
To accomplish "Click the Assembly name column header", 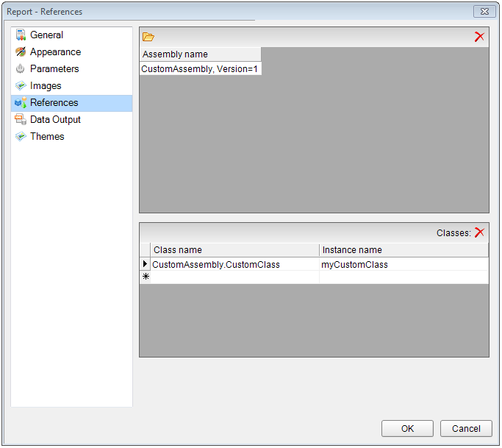I will 200,54.
